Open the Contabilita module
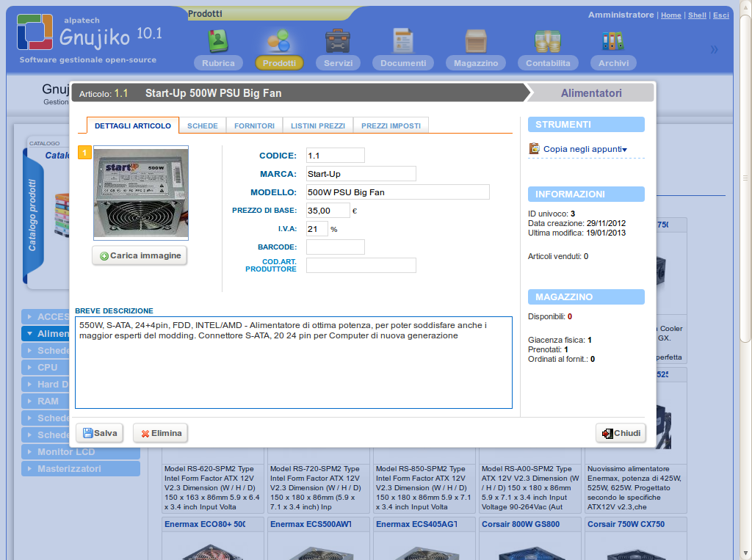752x560 pixels. click(547, 40)
